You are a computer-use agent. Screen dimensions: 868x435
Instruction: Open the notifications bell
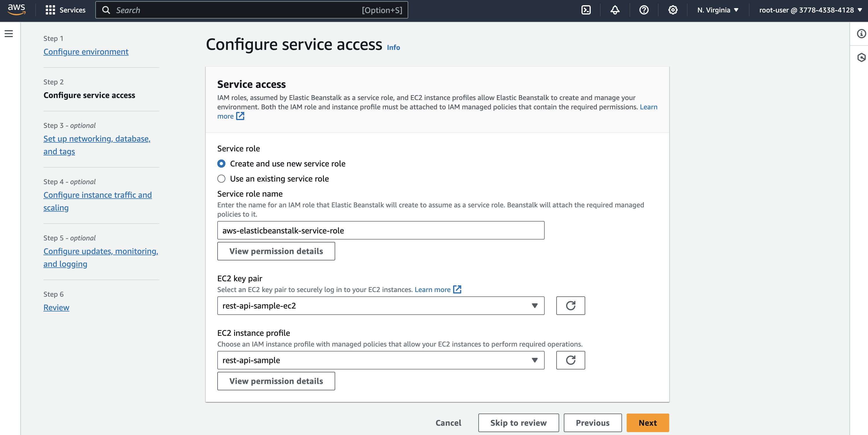(615, 10)
